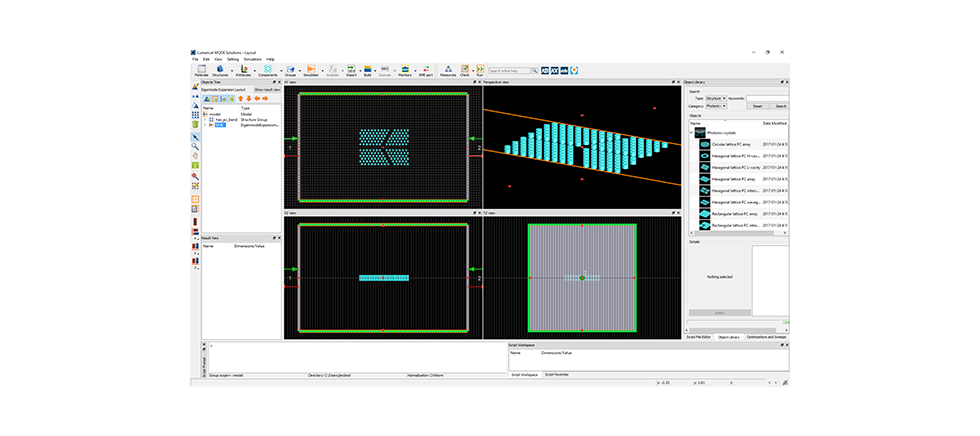Toggle the fourth filter button in Objects Tree toolbar
The width and height of the screenshot is (980, 436).
(x=231, y=99)
